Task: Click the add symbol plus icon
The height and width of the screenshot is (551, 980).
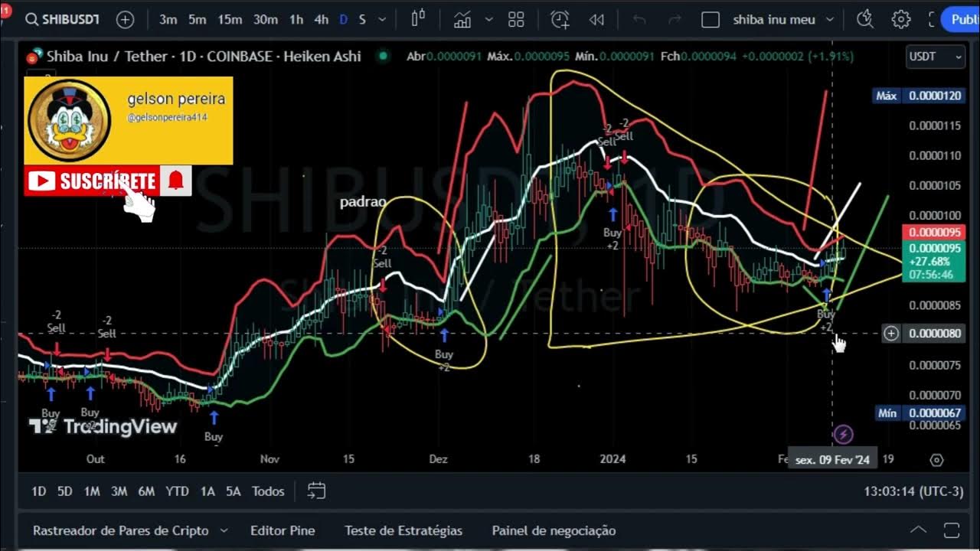Action: pos(125,20)
